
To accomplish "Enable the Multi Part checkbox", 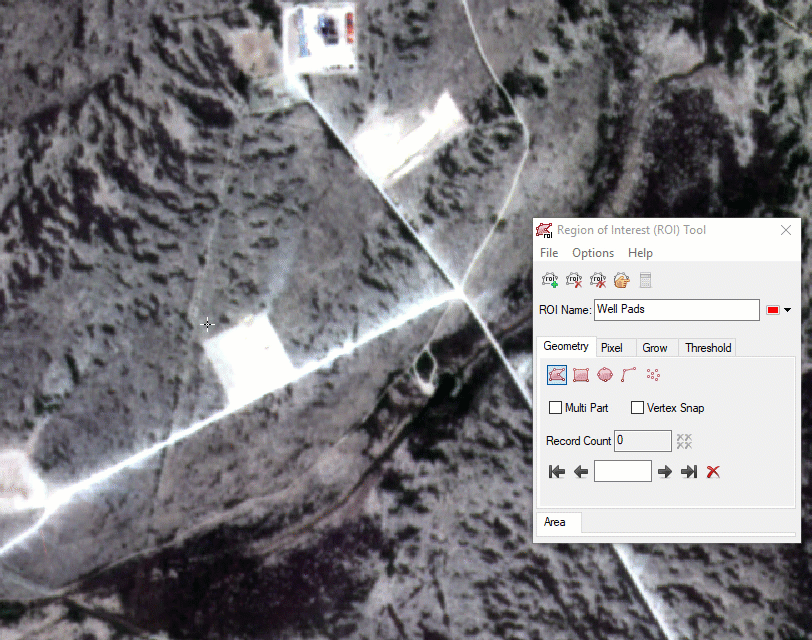I will (556, 408).
